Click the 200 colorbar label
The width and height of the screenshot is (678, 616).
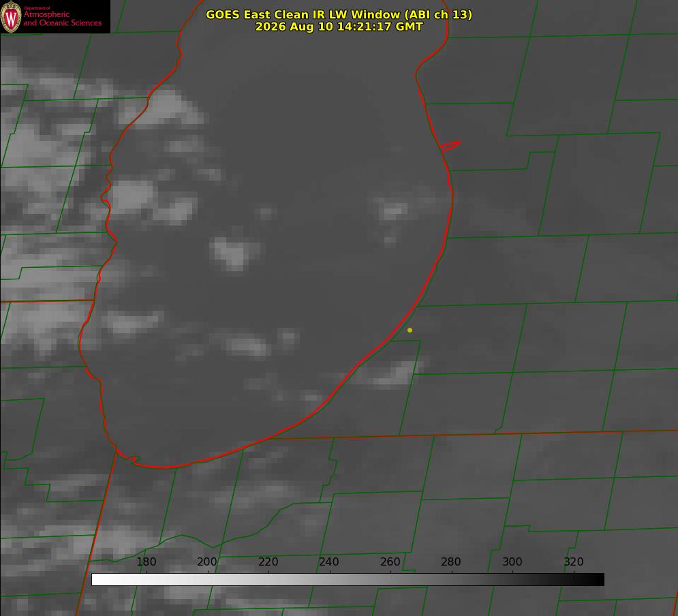click(x=207, y=561)
